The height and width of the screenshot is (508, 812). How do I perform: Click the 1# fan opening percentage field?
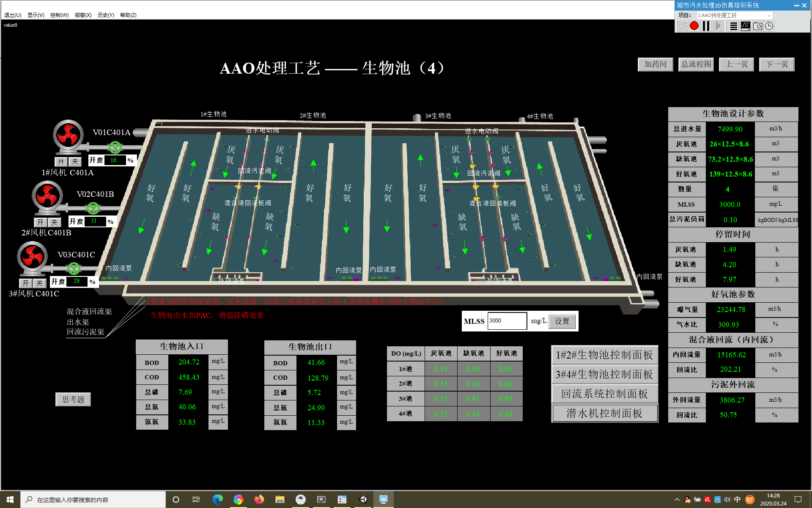tap(115, 160)
